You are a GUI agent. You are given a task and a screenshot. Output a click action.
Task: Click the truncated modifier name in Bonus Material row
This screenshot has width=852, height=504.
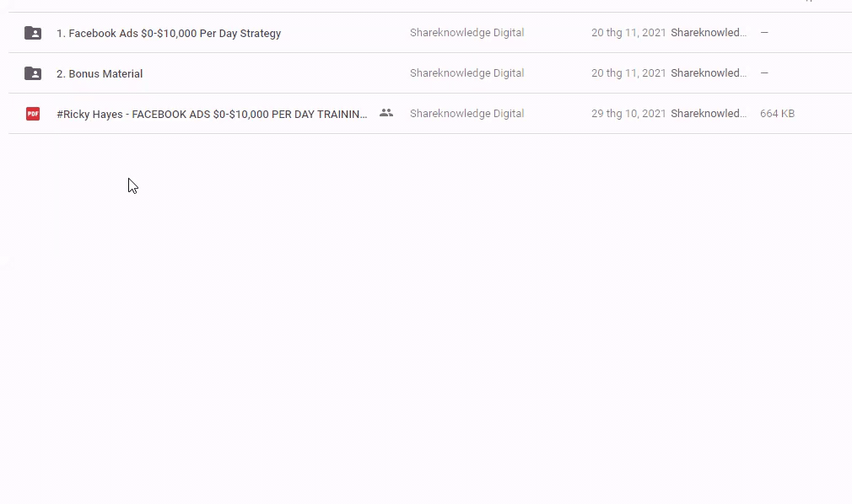[709, 73]
